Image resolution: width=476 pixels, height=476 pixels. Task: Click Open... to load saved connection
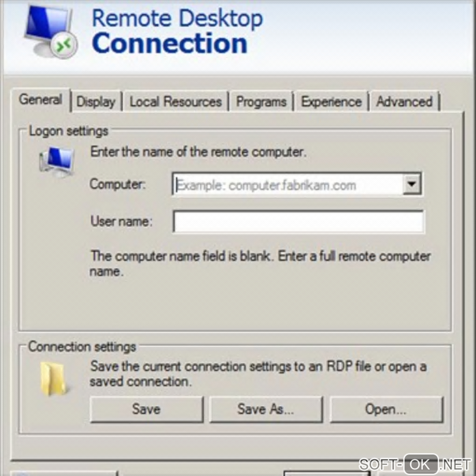click(x=386, y=409)
